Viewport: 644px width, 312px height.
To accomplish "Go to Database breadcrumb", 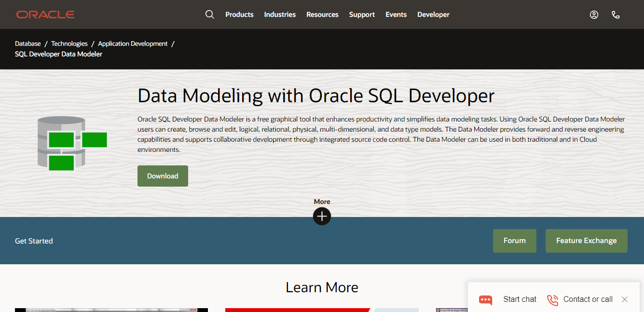I will (28, 43).
